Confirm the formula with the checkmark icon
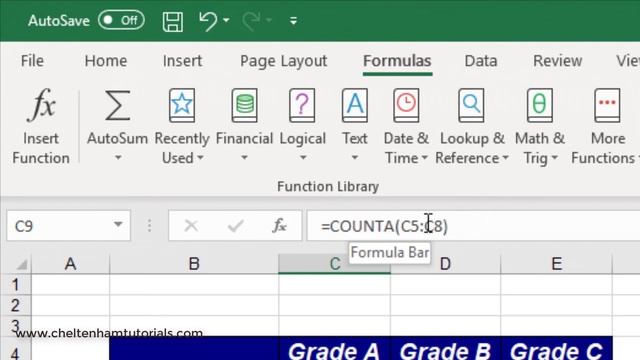 (236, 226)
